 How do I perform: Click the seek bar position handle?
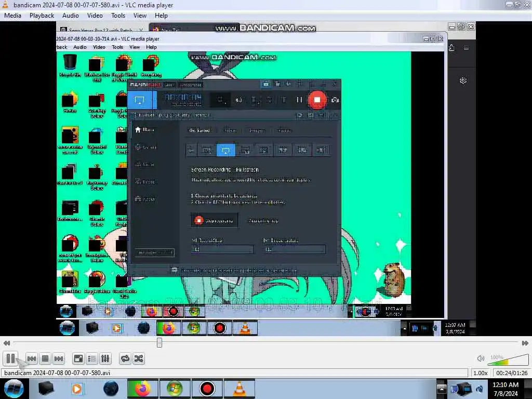pos(159,343)
